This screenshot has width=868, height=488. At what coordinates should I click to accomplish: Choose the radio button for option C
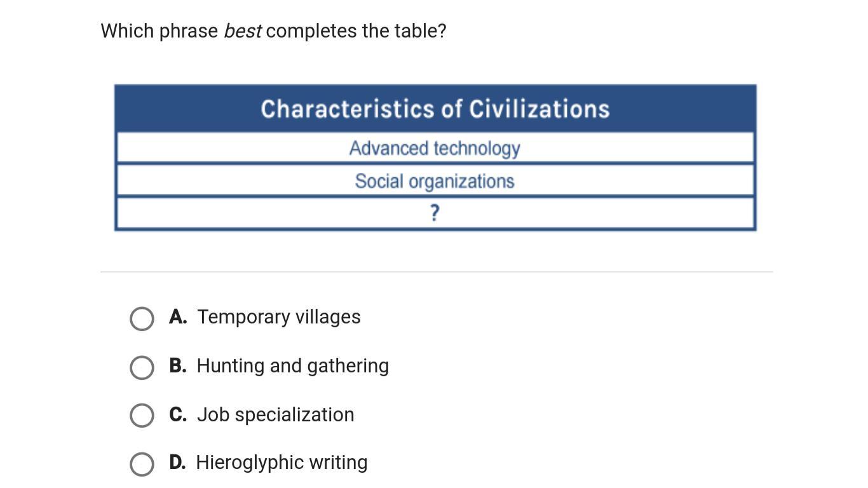pos(142,416)
